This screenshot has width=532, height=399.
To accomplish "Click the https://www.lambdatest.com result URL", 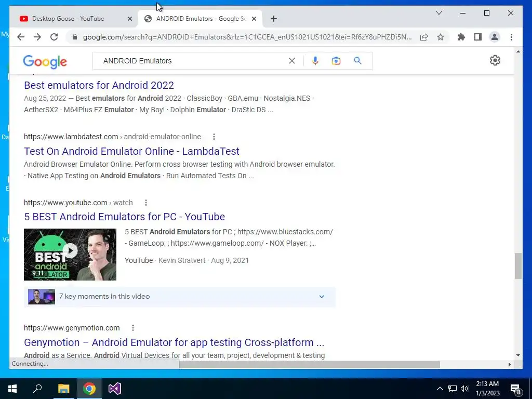I will pyautogui.click(x=71, y=137).
